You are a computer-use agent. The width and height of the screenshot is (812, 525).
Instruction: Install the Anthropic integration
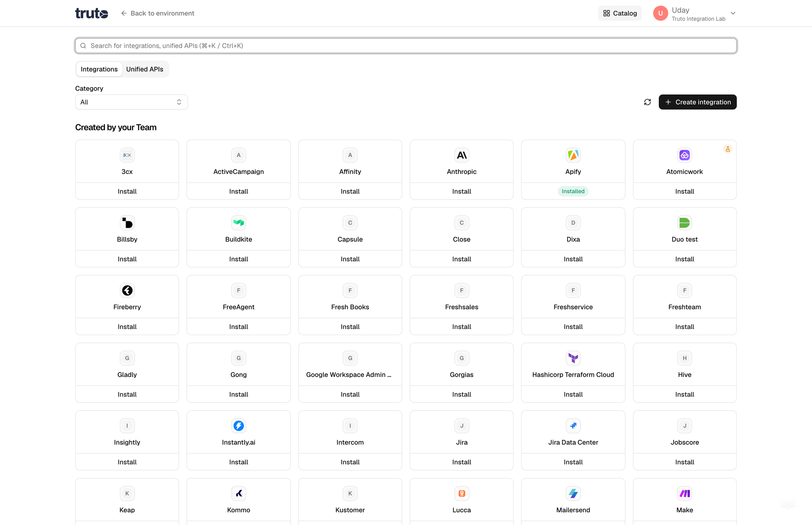click(462, 191)
